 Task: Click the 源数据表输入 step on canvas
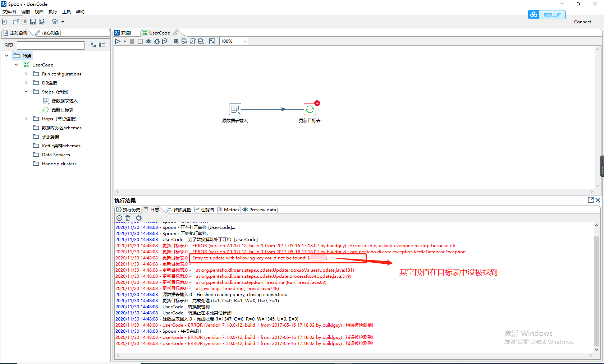pos(235,109)
